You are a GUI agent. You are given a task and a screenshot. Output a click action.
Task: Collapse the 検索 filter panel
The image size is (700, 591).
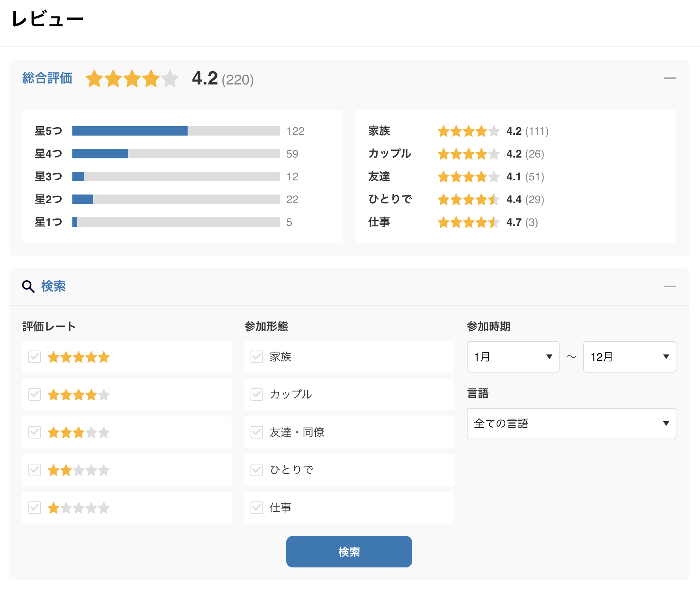[x=670, y=286]
